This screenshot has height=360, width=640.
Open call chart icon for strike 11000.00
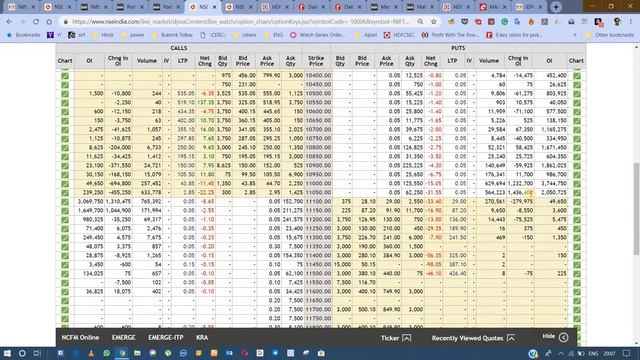pos(65,183)
